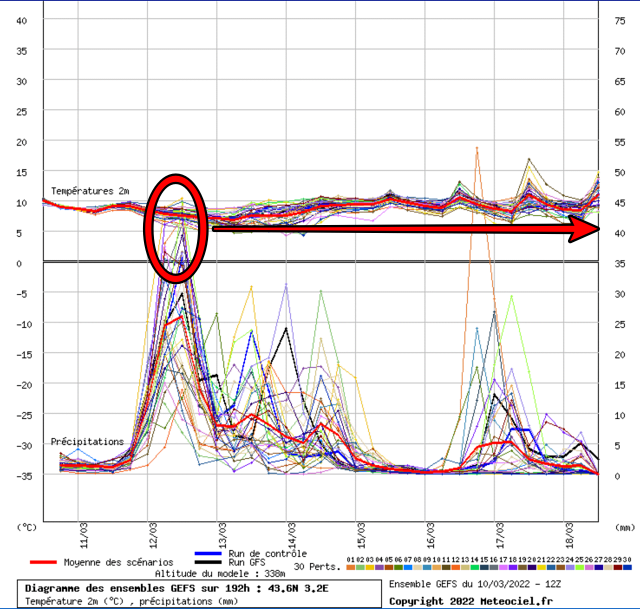Click perturbation 01 color swatch in legend
The height and width of the screenshot is (609, 640).
point(351,567)
